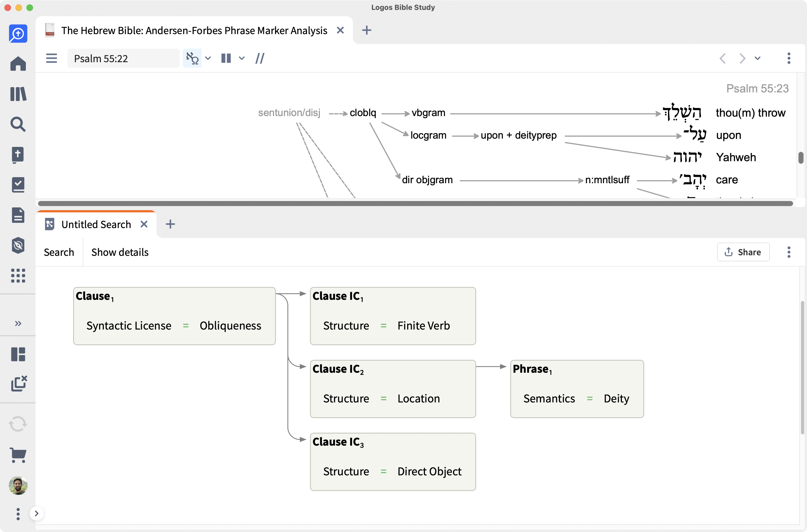This screenshot has width=807, height=532.
Task: Open the Search tool in sidebar
Action: coord(18,124)
